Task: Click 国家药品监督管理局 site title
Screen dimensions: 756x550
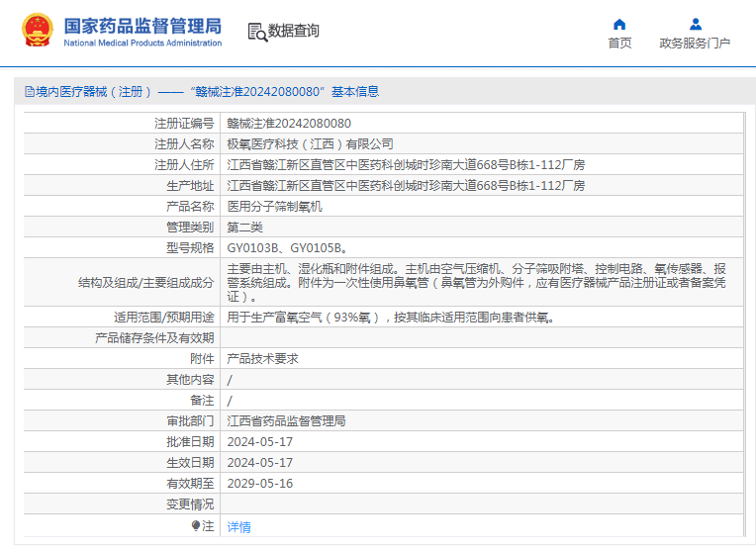Action: [142, 26]
